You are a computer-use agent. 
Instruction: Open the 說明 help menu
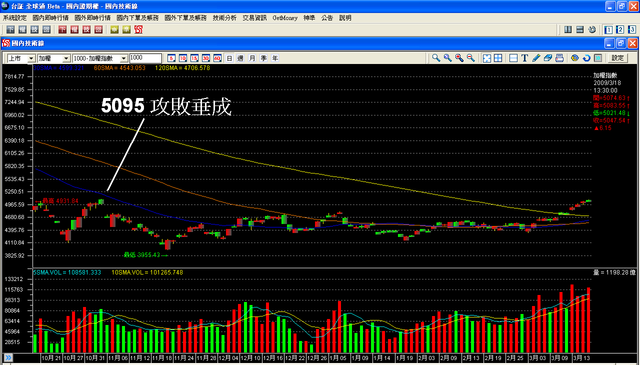(x=345, y=18)
